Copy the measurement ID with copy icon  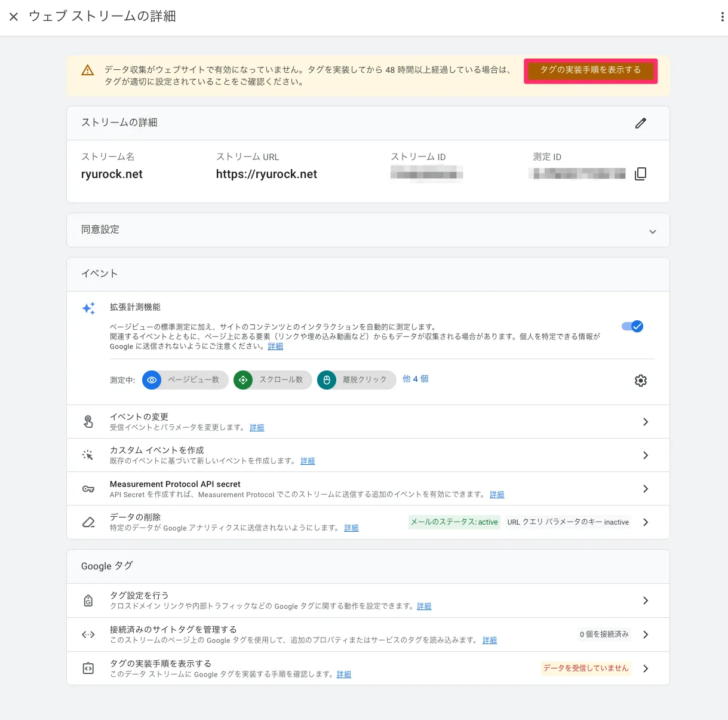(640, 174)
